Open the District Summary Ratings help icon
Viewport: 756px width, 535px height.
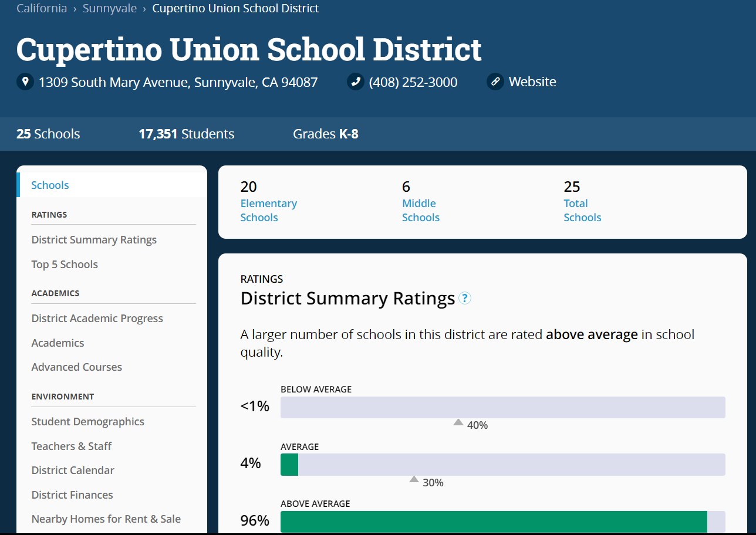tap(465, 299)
